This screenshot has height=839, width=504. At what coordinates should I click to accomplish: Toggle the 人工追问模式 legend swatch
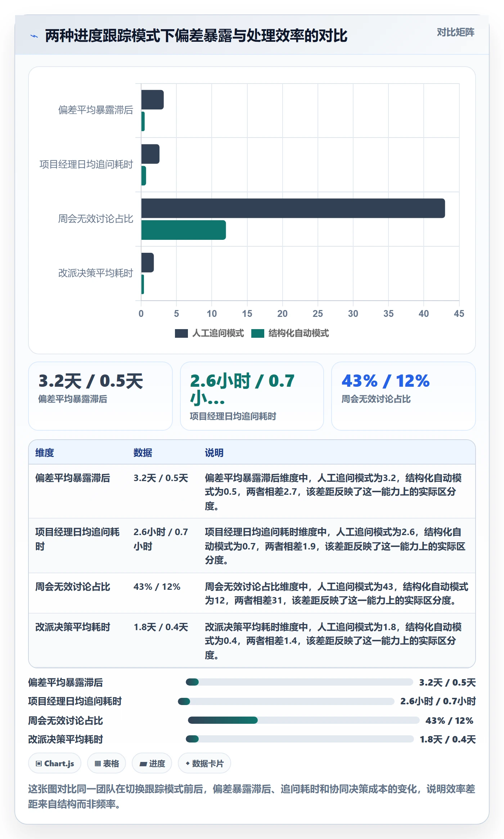[x=181, y=333]
